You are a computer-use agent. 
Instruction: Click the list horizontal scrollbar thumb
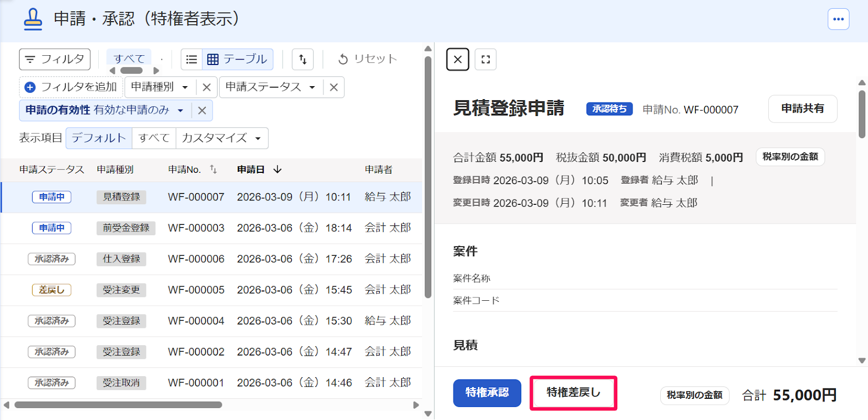click(x=118, y=405)
